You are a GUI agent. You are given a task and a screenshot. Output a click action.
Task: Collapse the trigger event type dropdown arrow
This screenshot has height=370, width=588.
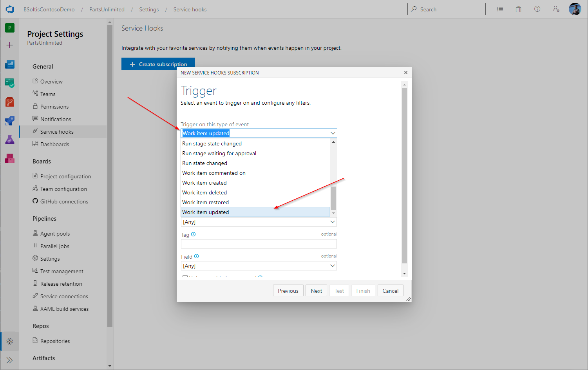coord(333,133)
